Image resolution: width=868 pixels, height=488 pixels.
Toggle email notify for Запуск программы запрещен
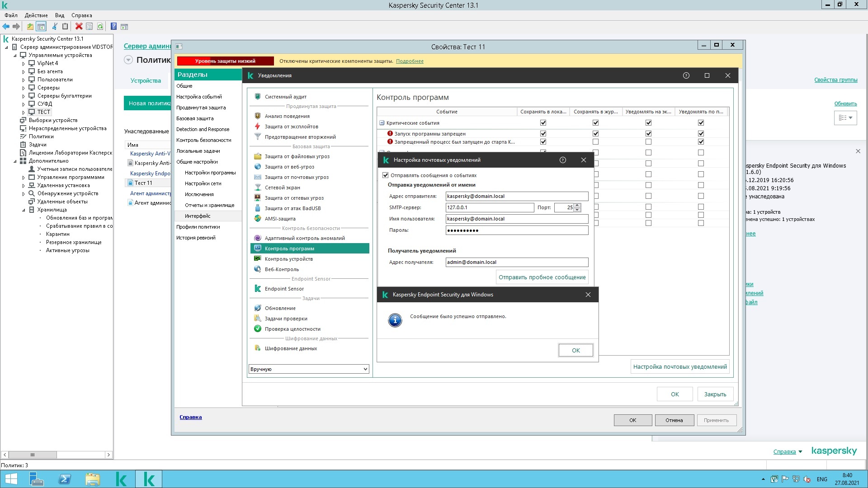(701, 134)
